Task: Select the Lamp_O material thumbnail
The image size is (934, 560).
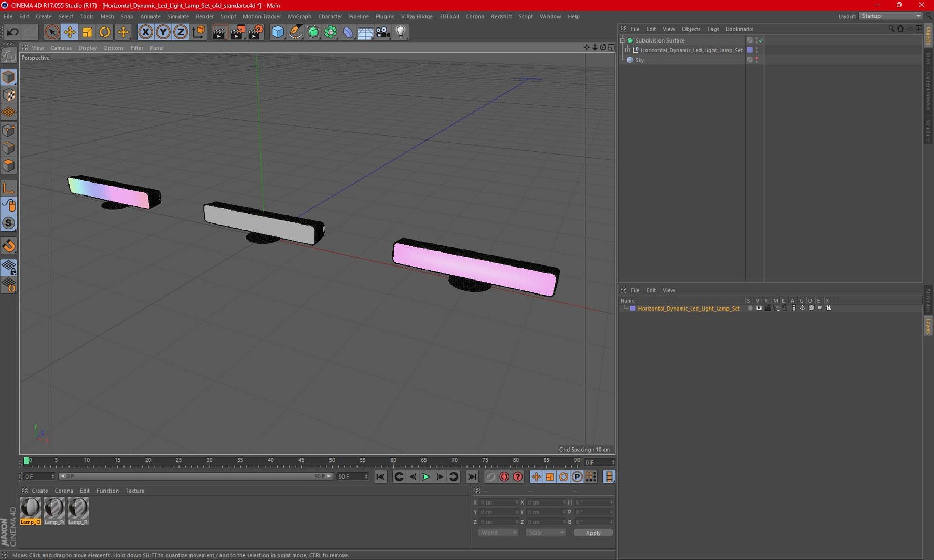Action: 31,511
